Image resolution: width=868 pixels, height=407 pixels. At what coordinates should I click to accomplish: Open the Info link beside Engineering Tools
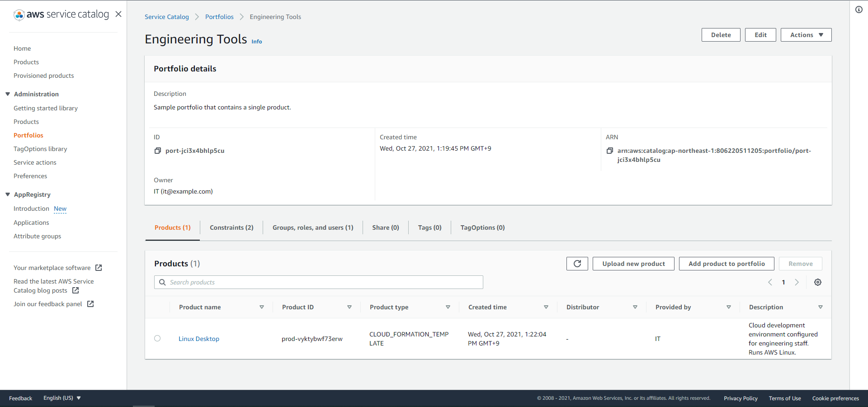pyautogui.click(x=257, y=42)
